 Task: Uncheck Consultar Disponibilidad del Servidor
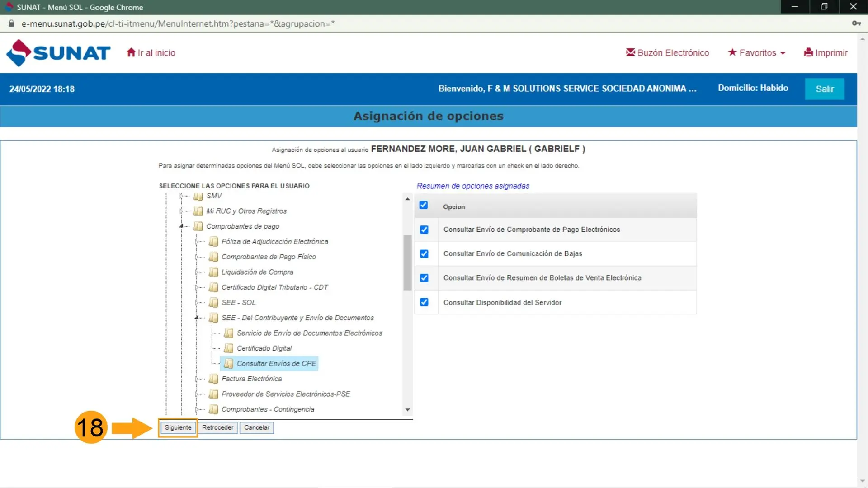424,302
